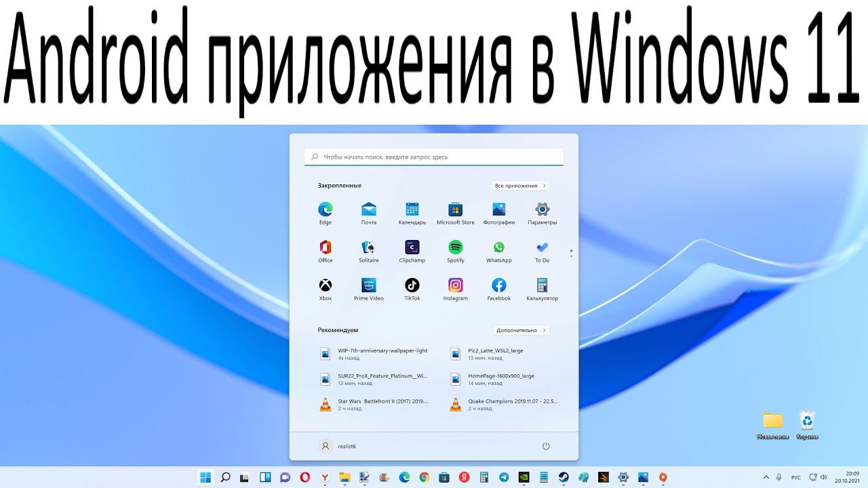868x488 pixels.
Task: Open the NVIDIA taskbar icon
Action: 524,477
